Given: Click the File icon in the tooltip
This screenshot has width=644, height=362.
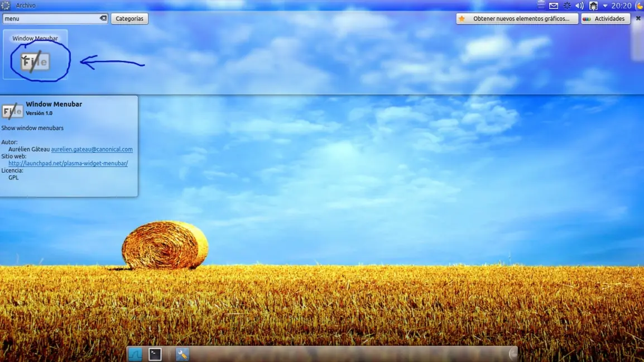Looking at the screenshot, I should [12, 111].
